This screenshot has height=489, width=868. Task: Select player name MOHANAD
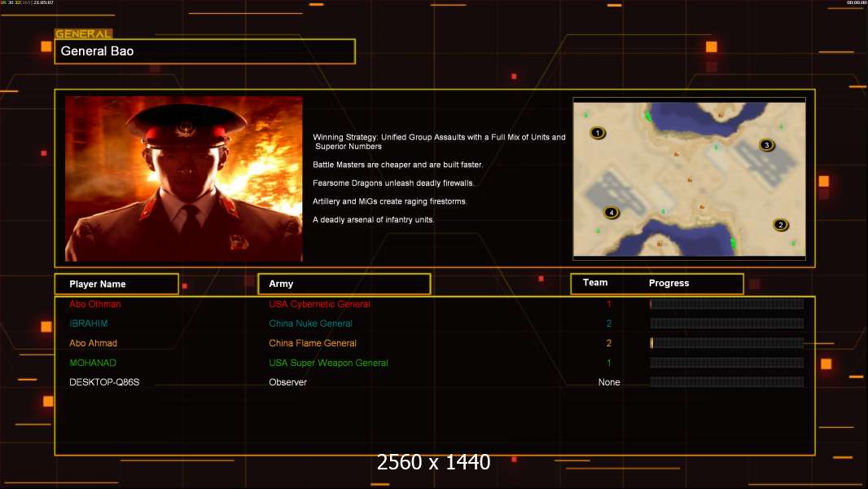point(93,363)
